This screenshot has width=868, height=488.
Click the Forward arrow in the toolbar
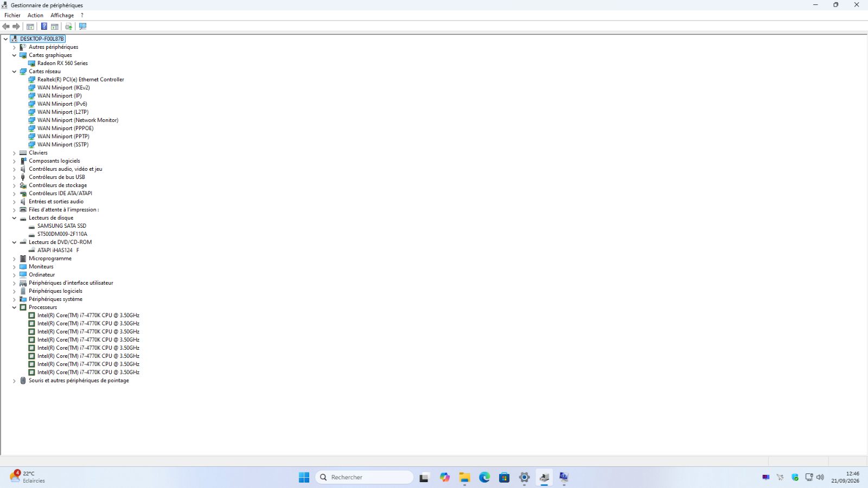16,27
